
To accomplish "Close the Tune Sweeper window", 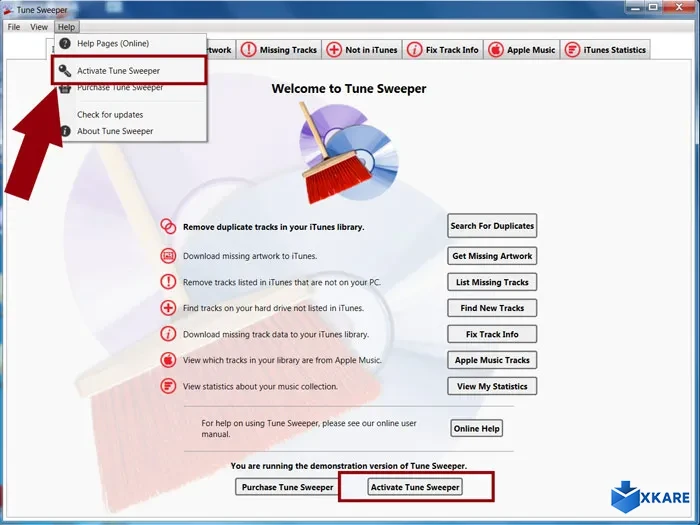I will pyautogui.click(x=679, y=6).
